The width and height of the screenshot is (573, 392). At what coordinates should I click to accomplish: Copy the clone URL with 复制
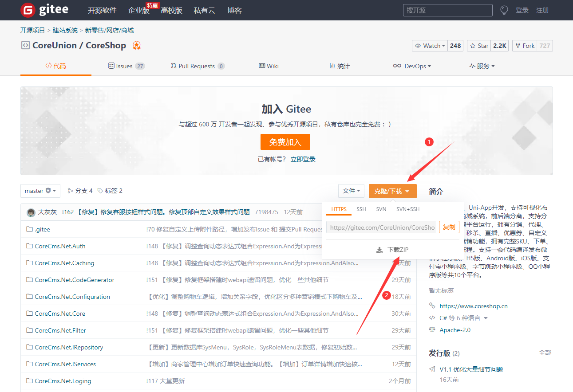click(449, 227)
